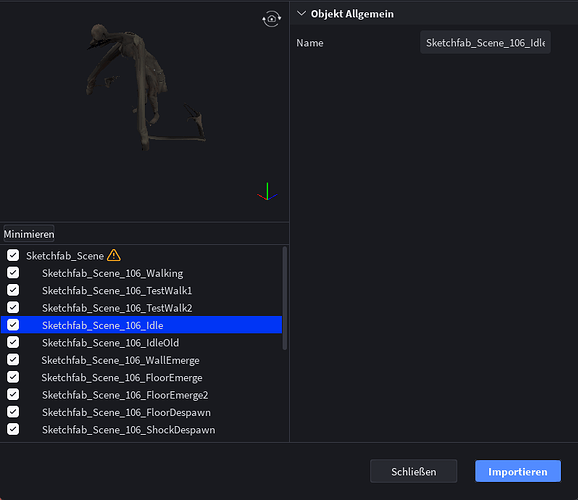Uncheck the Sketchfab_Scene_106_FloorEmerge checkbox
Screen dimensions: 578x500
click(13, 377)
